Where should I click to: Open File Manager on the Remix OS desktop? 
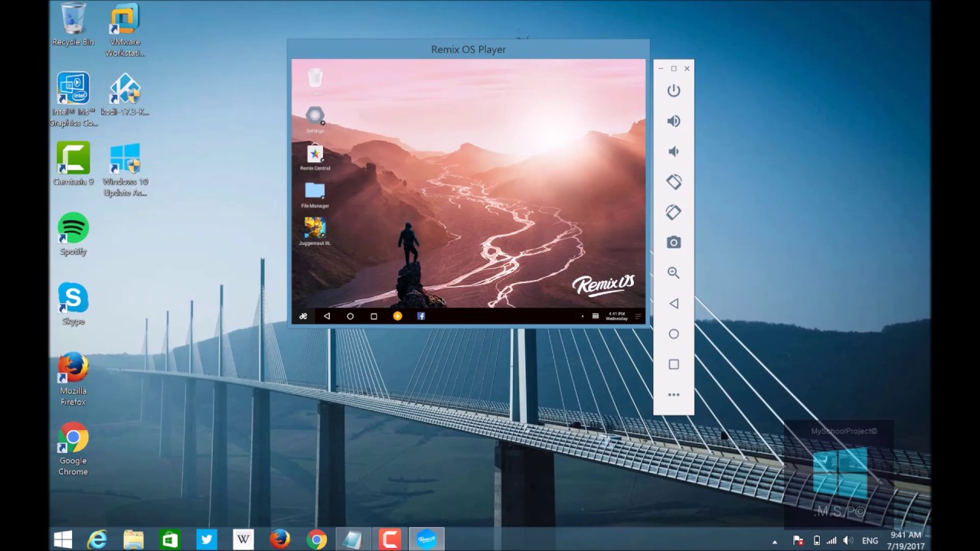[x=315, y=195]
